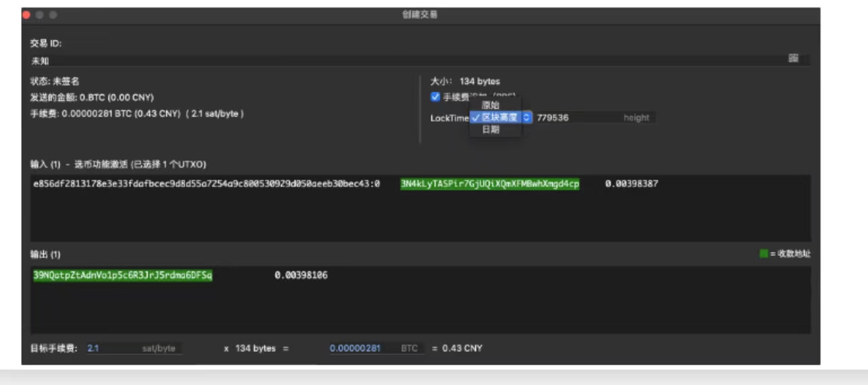
Task: Choose 区块高度 option in LockTime menu
Action: click(x=499, y=118)
